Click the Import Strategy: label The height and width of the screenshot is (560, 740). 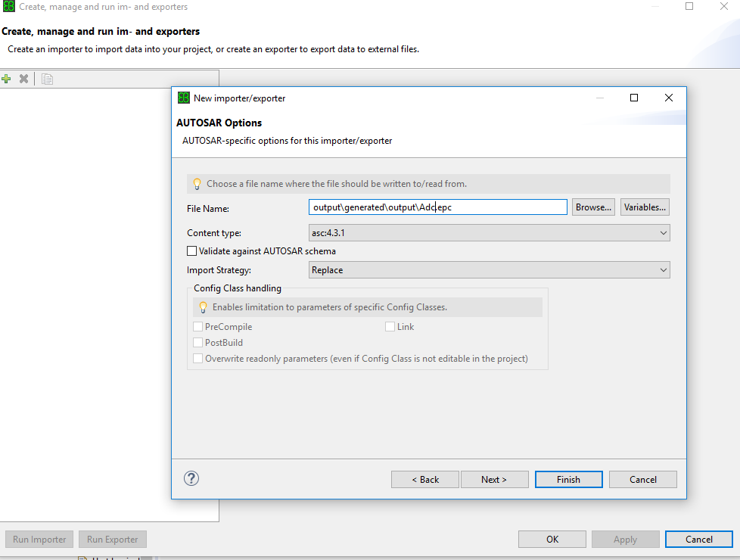pos(219,270)
